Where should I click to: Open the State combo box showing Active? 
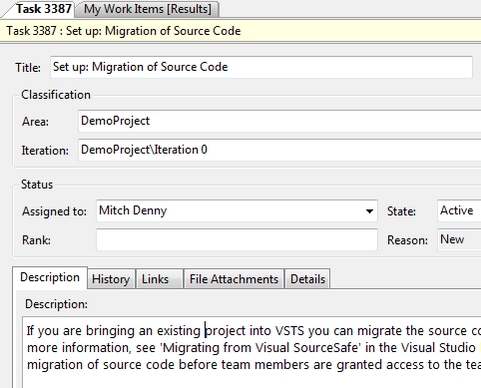[459, 211]
